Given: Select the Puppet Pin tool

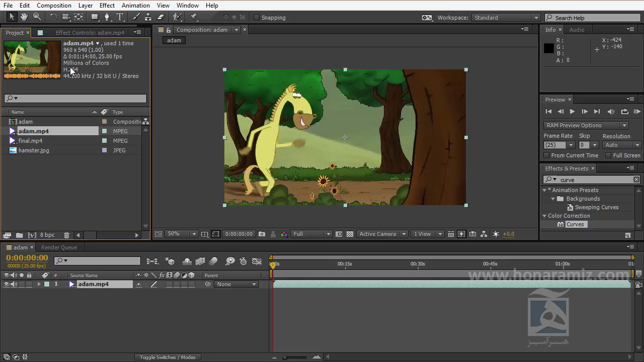Looking at the screenshot, I should [x=193, y=17].
